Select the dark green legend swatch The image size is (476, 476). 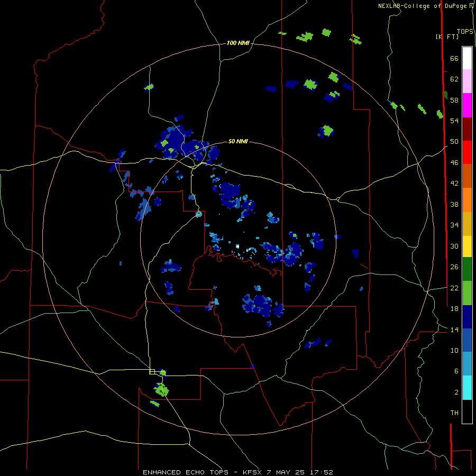467,269
